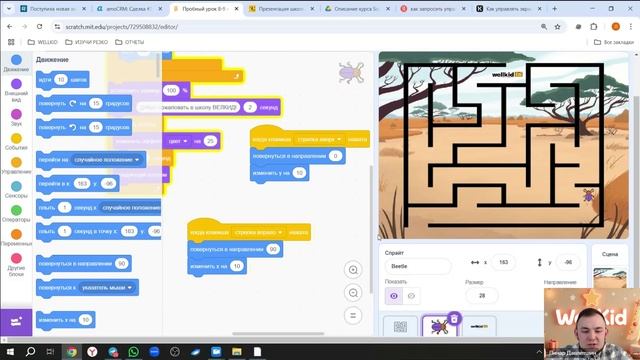This screenshot has width=640, height=360.
Task: Open the browser extensions puzzle icon
Action: tap(593, 27)
